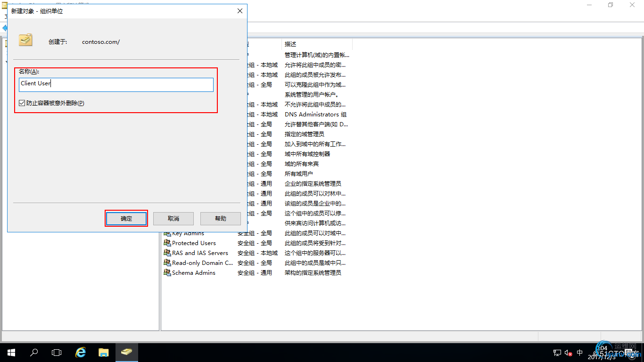
Task: Click the description 管理计算机(域)的内置帐...
Action: tap(317, 55)
